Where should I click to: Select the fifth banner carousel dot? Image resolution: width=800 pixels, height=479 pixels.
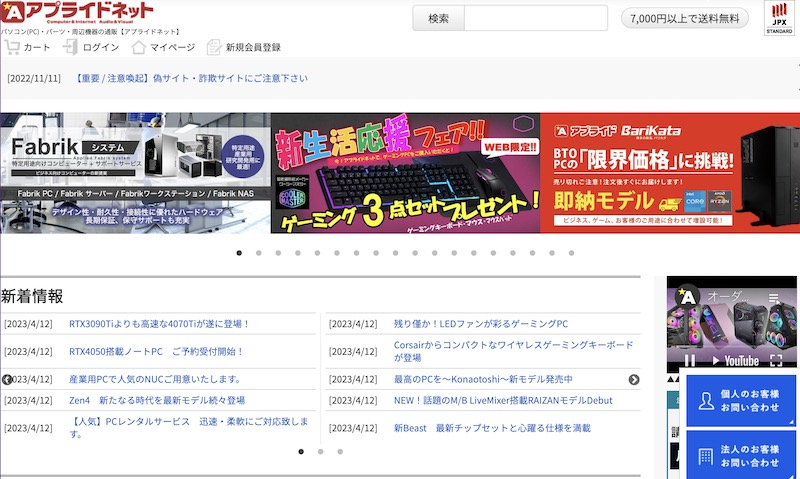point(317,253)
